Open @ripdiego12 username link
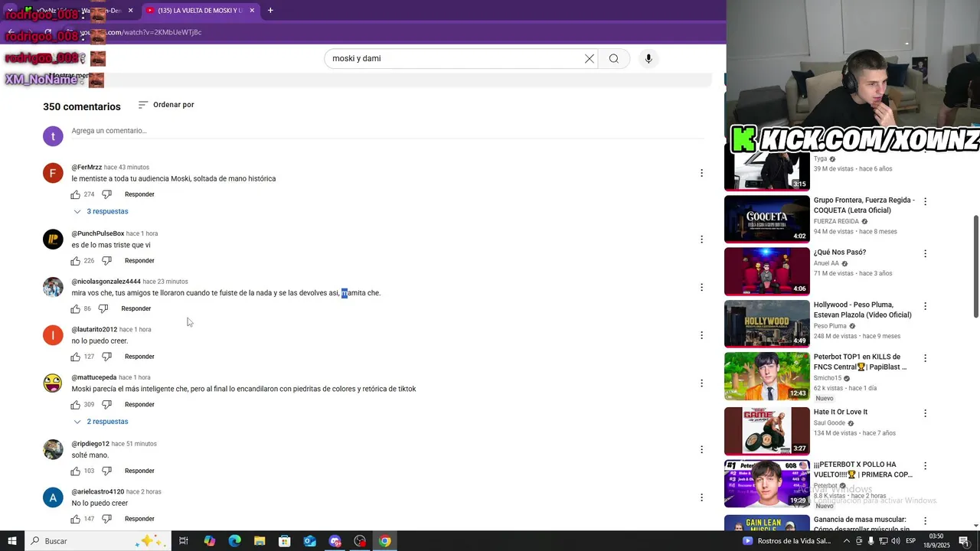This screenshot has width=980, height=551. click(x=90, y=444)
